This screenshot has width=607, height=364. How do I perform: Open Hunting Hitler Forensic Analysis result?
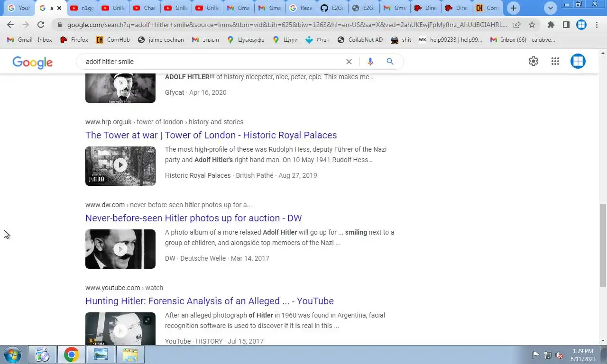210,301
